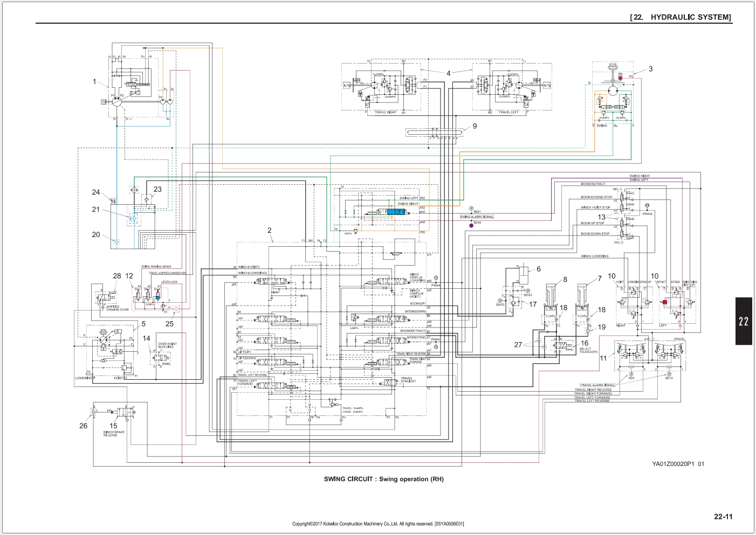This screenshot has height=535, width=756.
Task: Click the Kobelco copyright line
Action: click(378, 524)
